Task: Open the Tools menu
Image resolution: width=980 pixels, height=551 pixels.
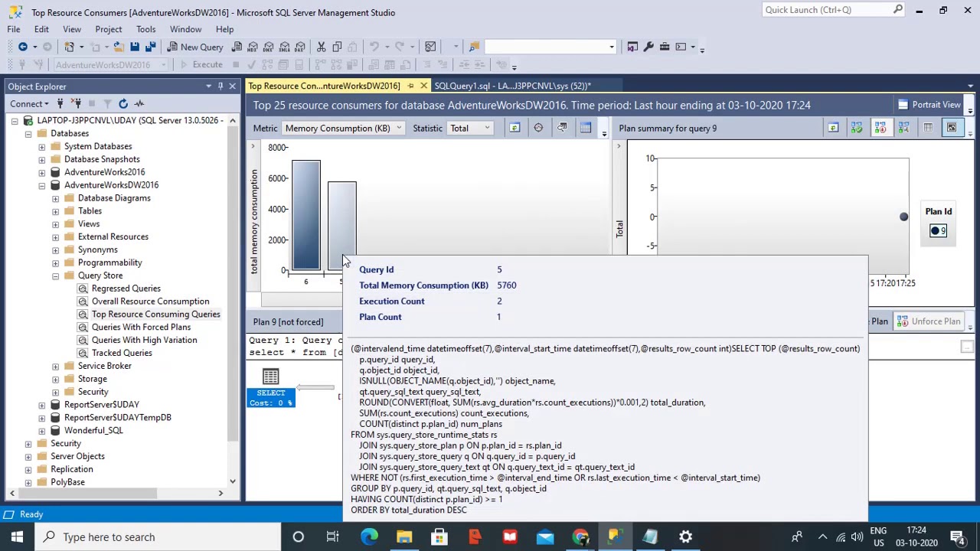Action: click(145, 29)
